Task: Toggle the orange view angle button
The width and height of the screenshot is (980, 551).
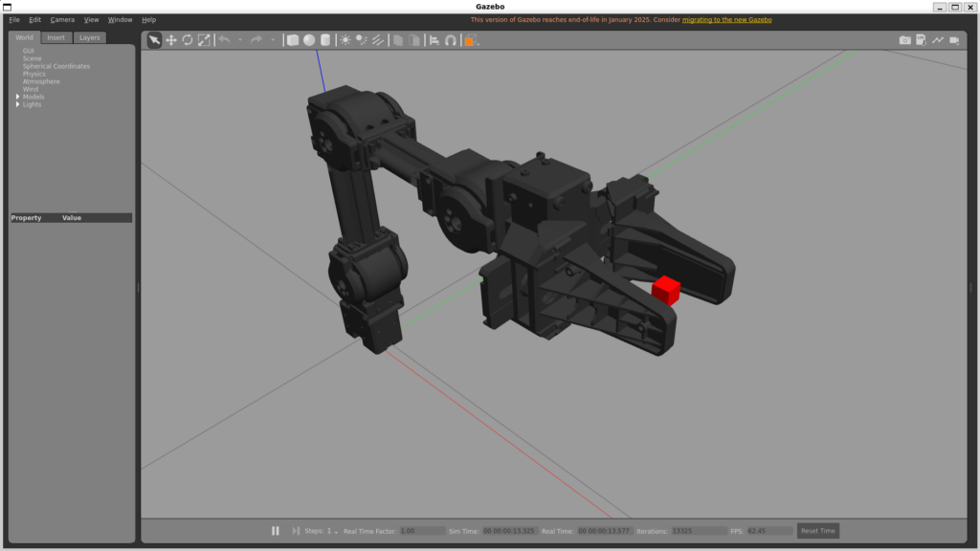Action: pos(469,40)
